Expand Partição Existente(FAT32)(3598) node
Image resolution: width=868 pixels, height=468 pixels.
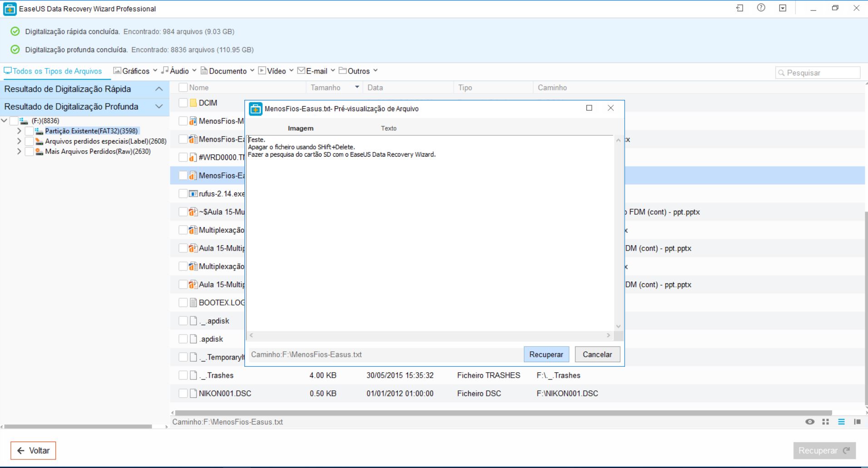point(19,131)
